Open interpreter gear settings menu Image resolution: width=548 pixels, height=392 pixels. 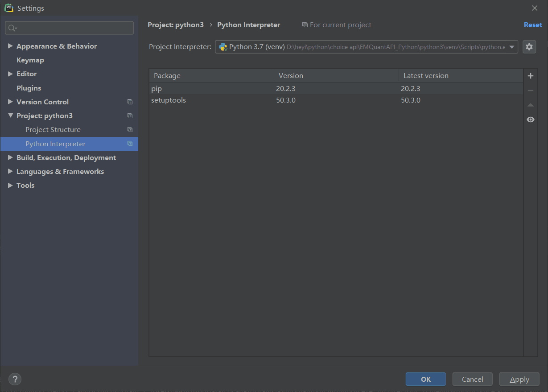tap(529, 47)
